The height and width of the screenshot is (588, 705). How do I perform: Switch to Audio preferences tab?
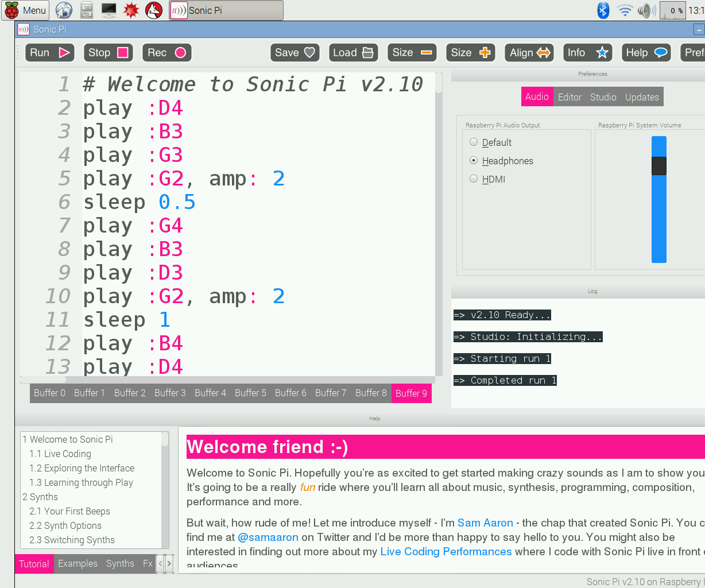coord(537,96)
